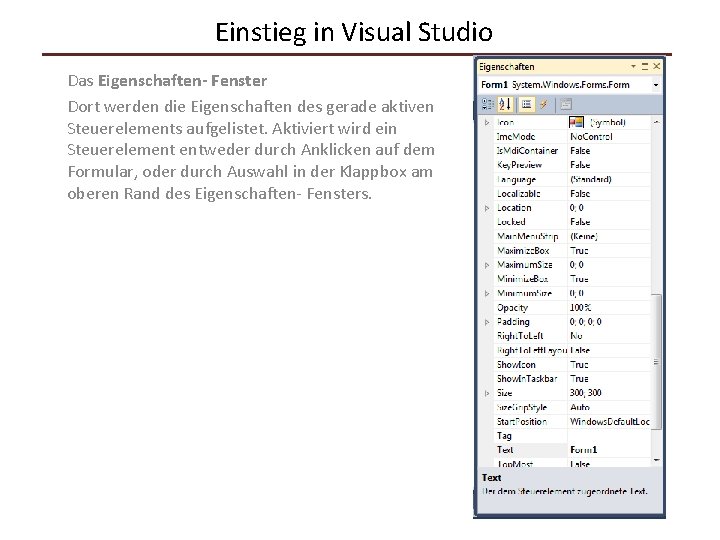Close the Eigenschaften panel
Viewport: 720px width, 540px height.
click(x=657, y=66)
